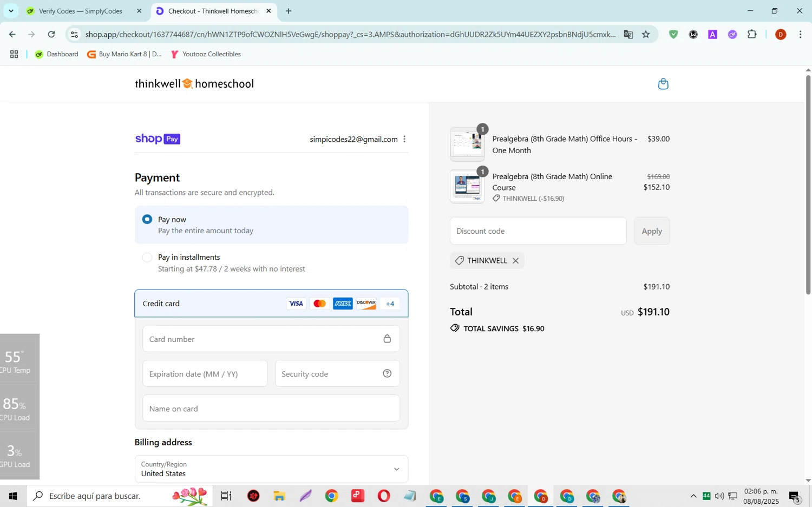Click the Apply discount button
Screen dimensions: 812x507
click(x=652, y=231)
